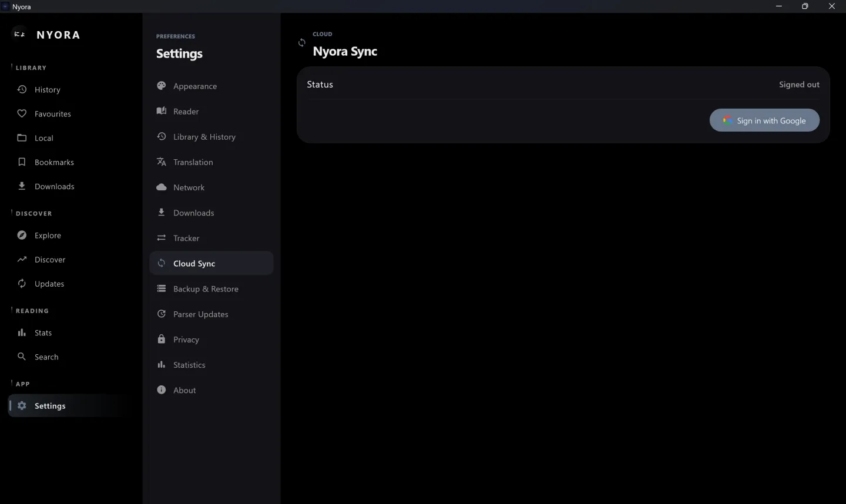Go to the Discover page

(x=70, y=259)
